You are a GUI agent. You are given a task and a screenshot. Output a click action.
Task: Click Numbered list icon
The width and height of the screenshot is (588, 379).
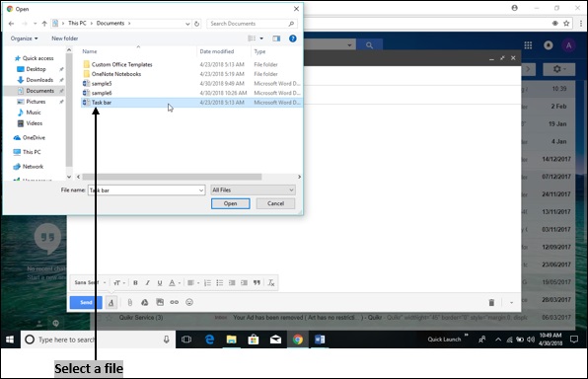coord(207,283)
